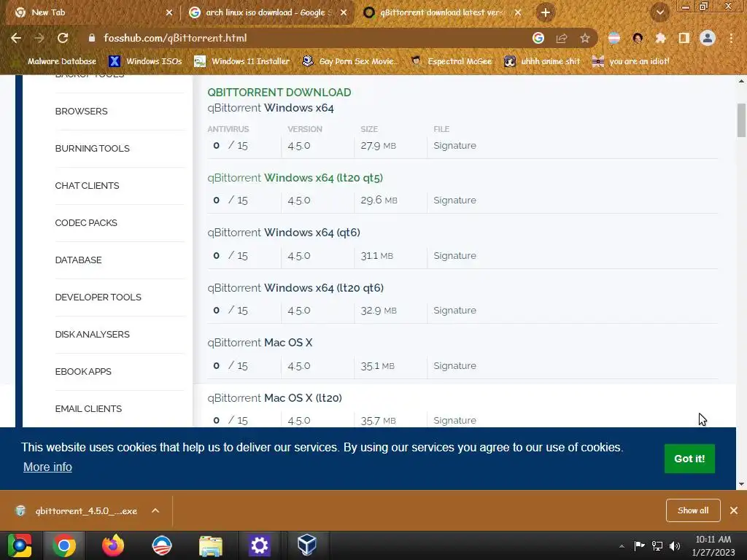The height and width of the screenshot is (560, 747).
Task: Open the gear Settings app on taskbar
Action: tap(259, 545)
